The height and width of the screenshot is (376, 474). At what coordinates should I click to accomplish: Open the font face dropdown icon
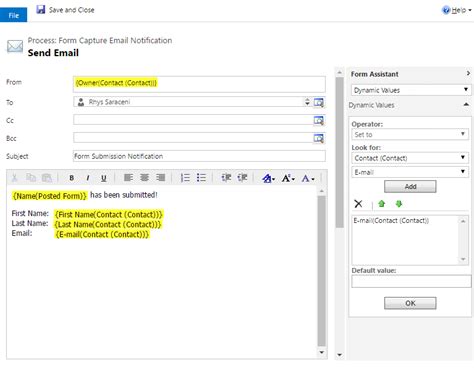[268, 179]
